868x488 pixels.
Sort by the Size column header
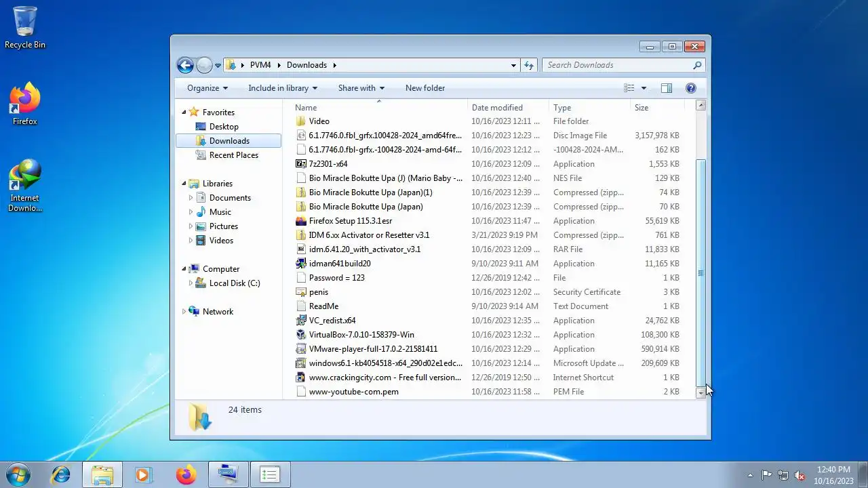tap(657, 108)
